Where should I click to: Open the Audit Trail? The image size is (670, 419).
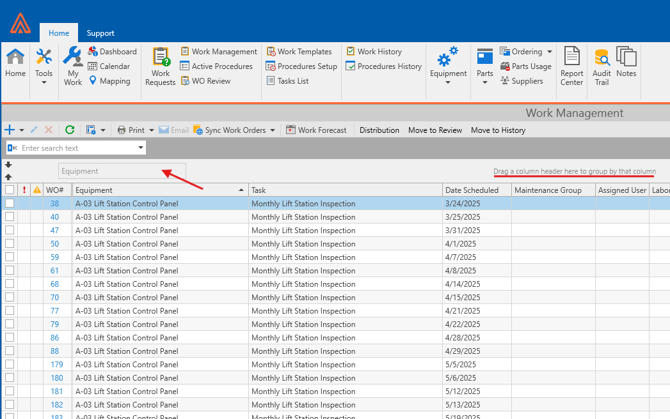pyautogui.click(x=601, y=66)
